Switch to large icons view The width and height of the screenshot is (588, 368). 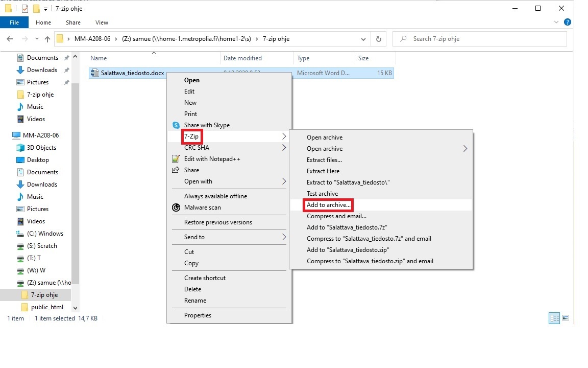coord(566,318)
